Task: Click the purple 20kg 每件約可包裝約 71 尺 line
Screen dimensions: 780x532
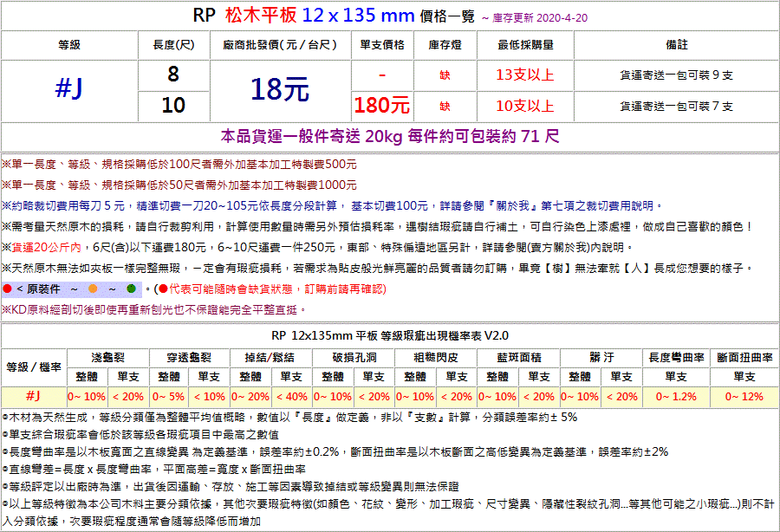Action: (x=390, y=136)
